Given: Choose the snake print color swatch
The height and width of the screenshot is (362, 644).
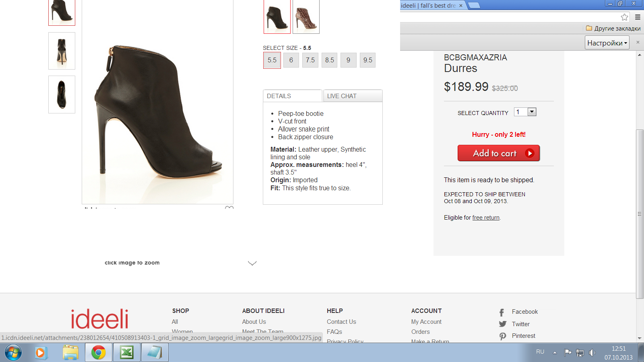Looking at the screenshot, I should [306, 17].
